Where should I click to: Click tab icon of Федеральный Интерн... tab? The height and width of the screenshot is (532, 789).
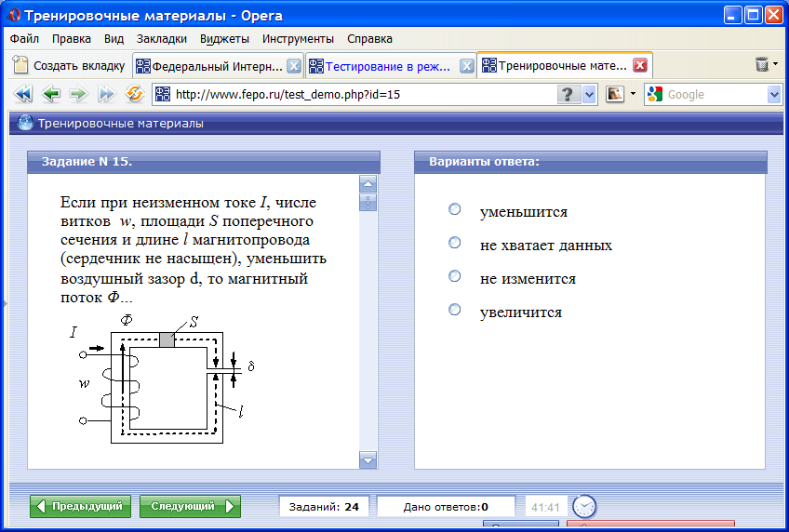tap(143, 66)
